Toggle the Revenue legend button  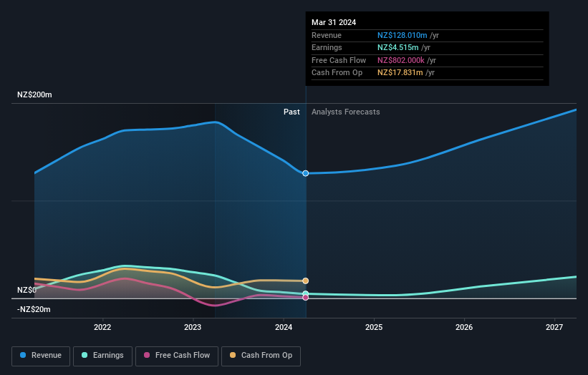pyautogui.click(x=41, y=356)
